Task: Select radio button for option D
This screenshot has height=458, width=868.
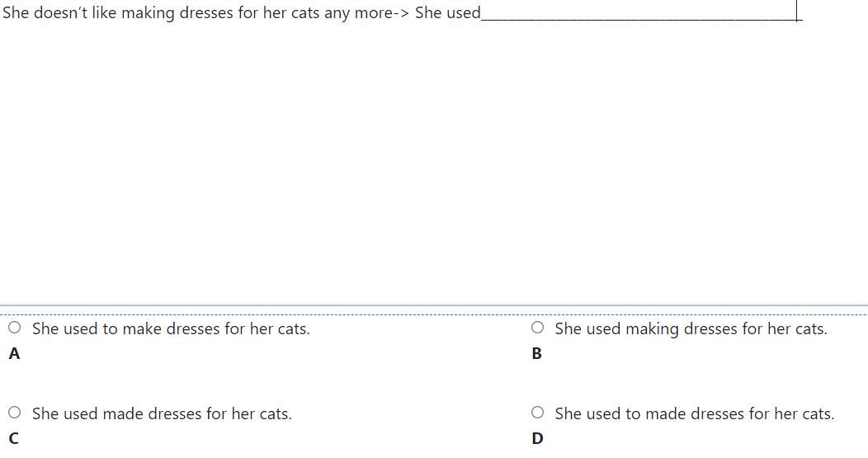Action: tap(538, 413)
